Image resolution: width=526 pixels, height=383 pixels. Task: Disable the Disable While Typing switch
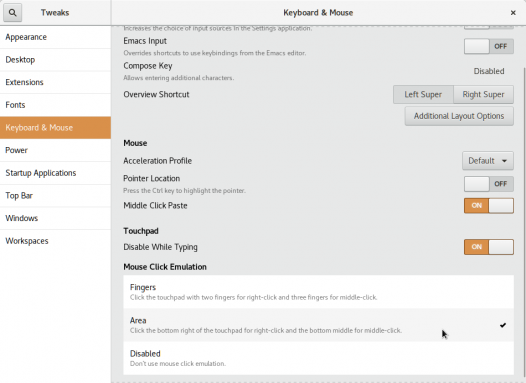tap(488, 247)
